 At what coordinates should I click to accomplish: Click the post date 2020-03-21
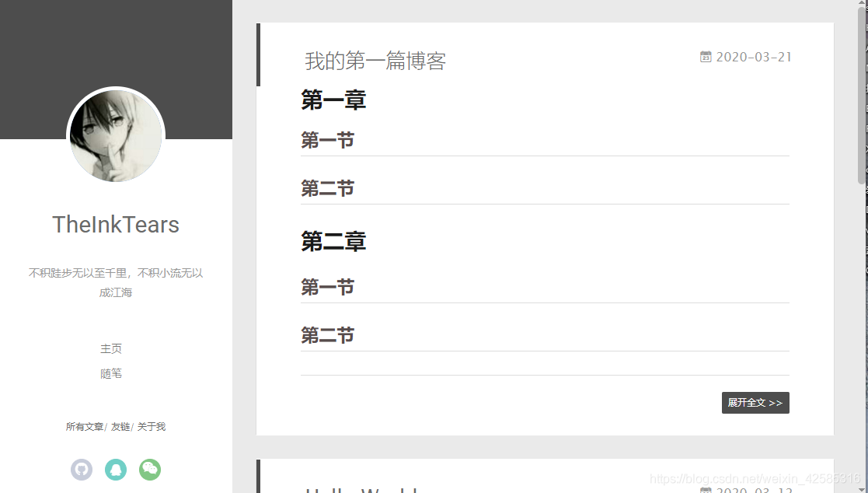click(754, 57)
